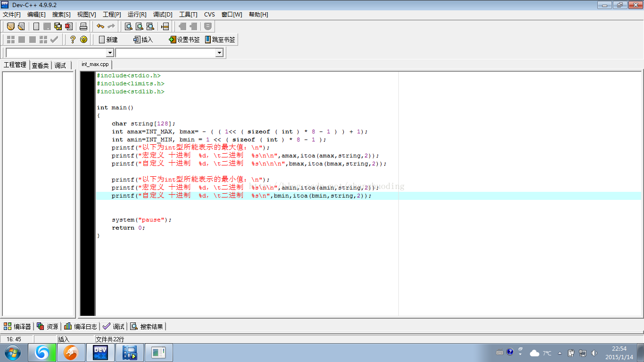Click the Help question mark icon

click(73, 40)
